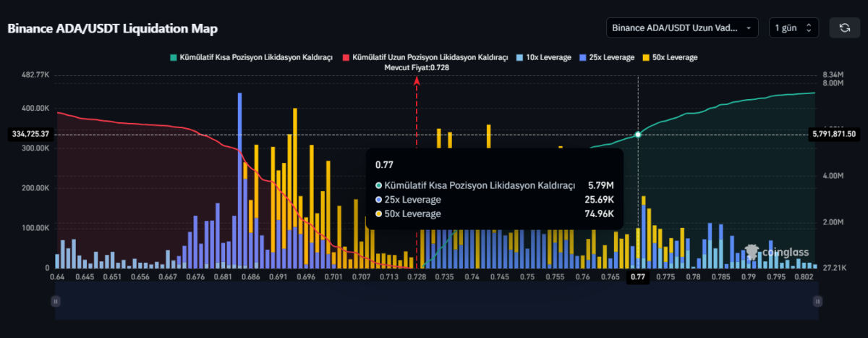This screenshot has height=338, width=868.
Task: Click the 0.75 x-axis label
Action: (527, 276)
